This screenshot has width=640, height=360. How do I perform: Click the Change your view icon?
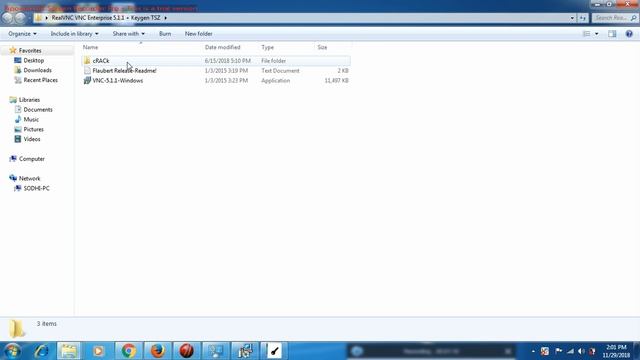tap(587, 34)
